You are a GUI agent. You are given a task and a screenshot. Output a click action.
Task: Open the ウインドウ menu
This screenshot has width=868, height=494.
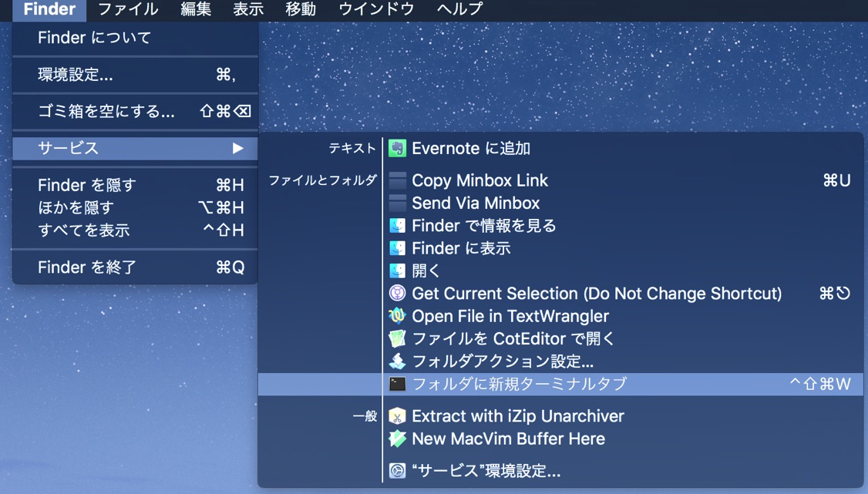pos(376,9)
